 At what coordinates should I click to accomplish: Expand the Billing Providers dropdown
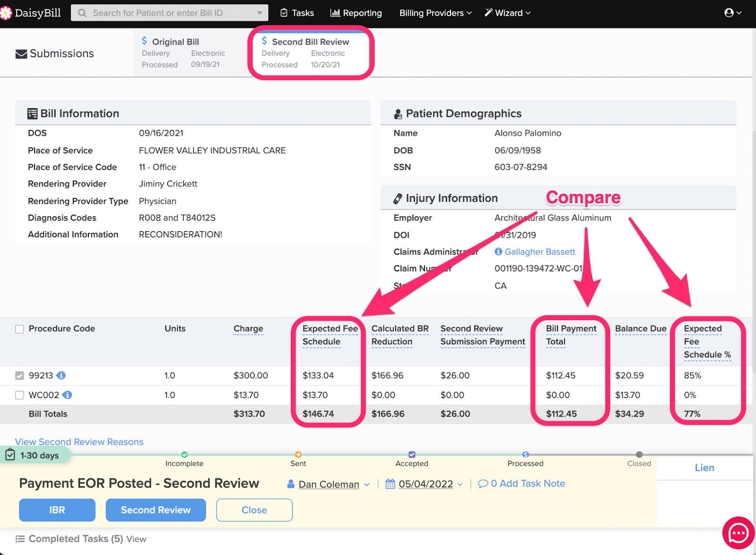[x=433, y=13]
